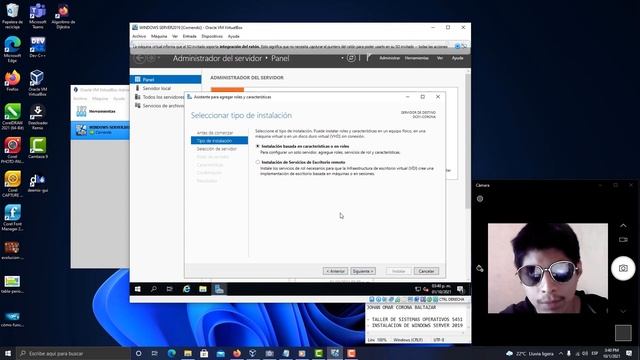
Task: Select WINDOWS SERVER VM in VirtualBox Manager
Action: 100,130
